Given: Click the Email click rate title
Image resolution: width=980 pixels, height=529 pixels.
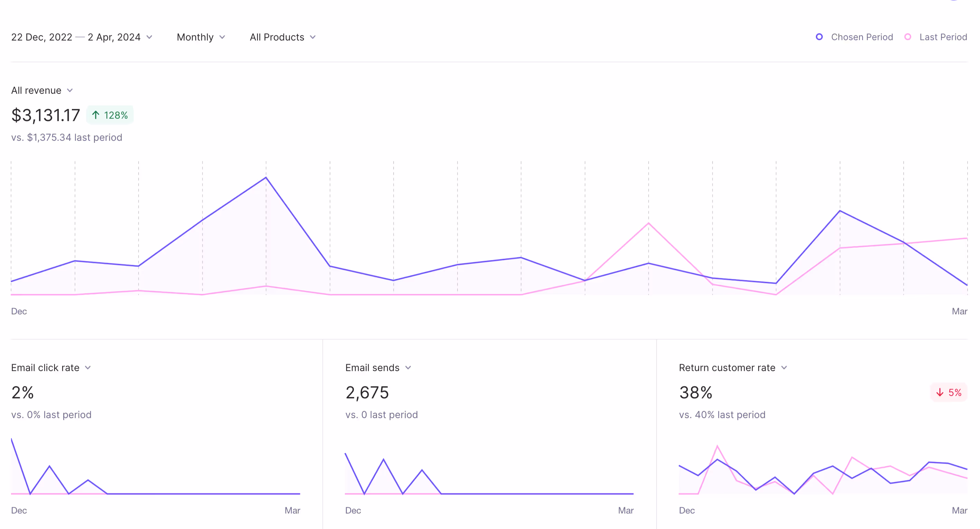Looking at the screenshot, I should (45, 368).
